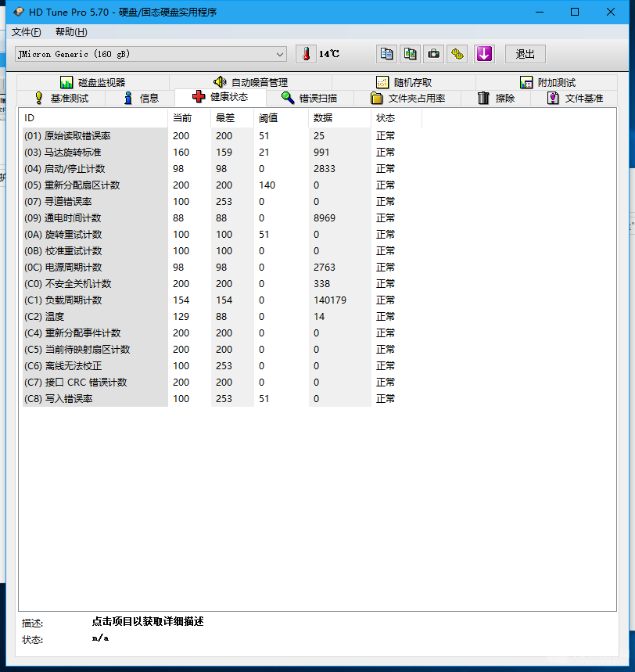Click the HD Tune Pro title bar icon
This screenshot has height=672, width=635.
coord(19,12)
